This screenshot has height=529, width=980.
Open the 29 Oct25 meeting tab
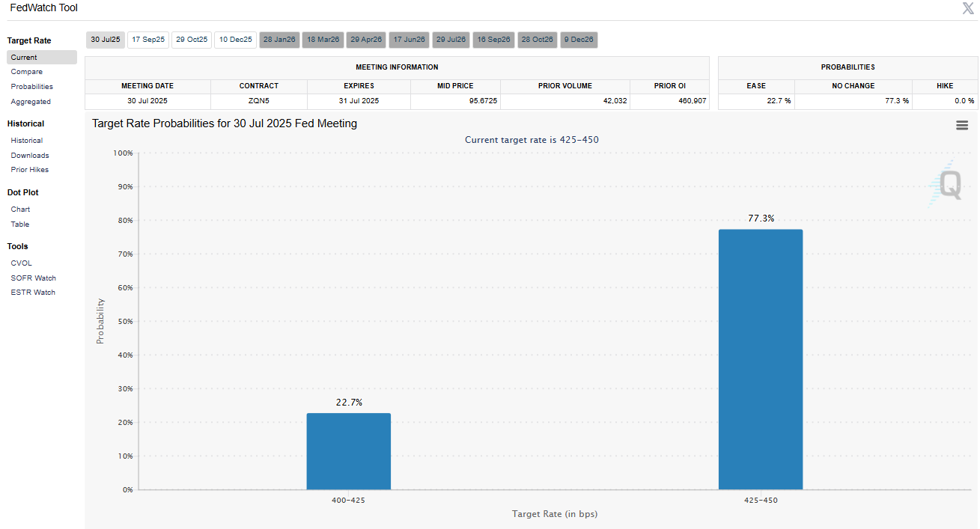(192, 40)
